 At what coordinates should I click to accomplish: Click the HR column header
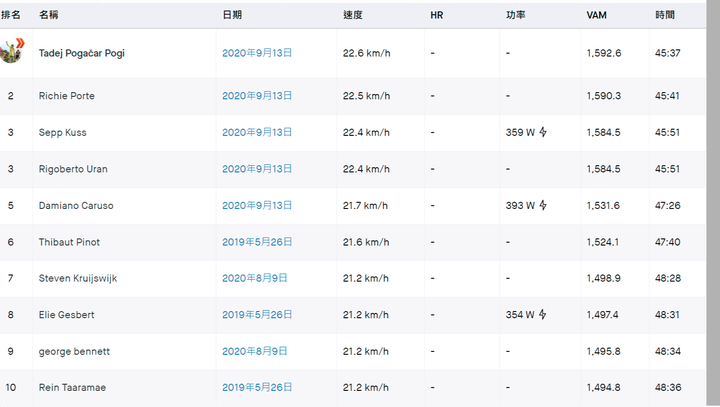pyautogui.click(x=437, y=15)
